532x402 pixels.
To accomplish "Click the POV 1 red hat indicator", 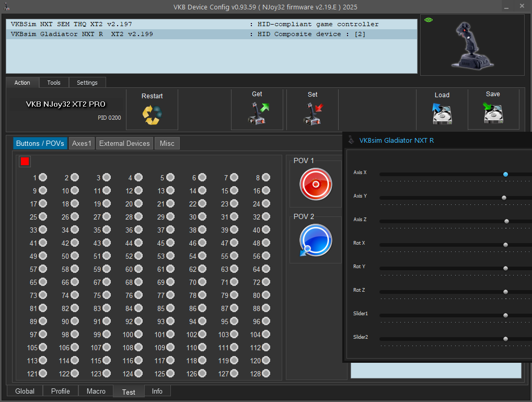I will (x=316, y=184).
